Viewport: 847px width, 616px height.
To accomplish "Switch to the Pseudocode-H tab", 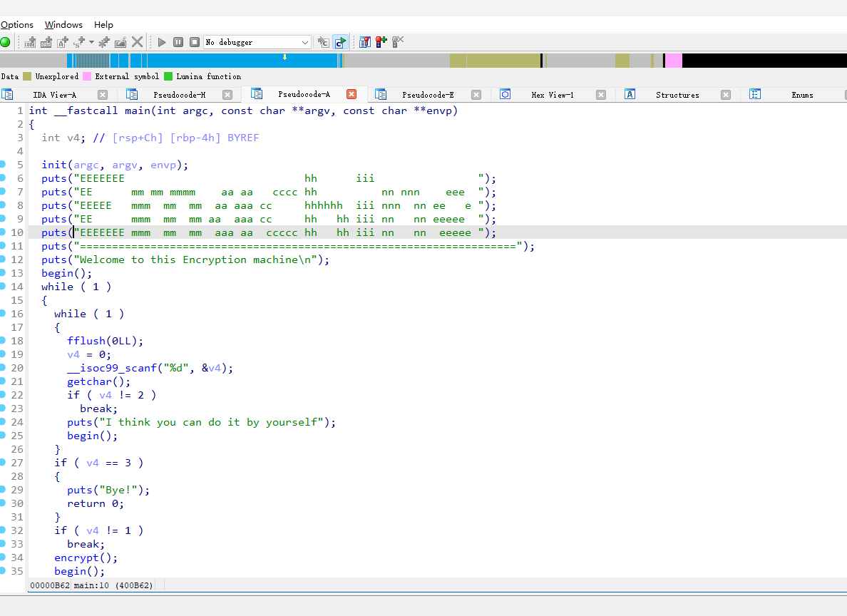I will pos(180,95).
